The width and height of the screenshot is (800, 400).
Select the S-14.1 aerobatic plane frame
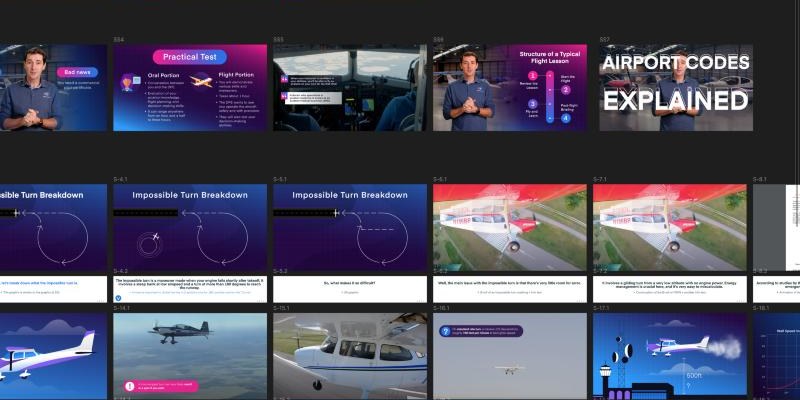(190, 356)
